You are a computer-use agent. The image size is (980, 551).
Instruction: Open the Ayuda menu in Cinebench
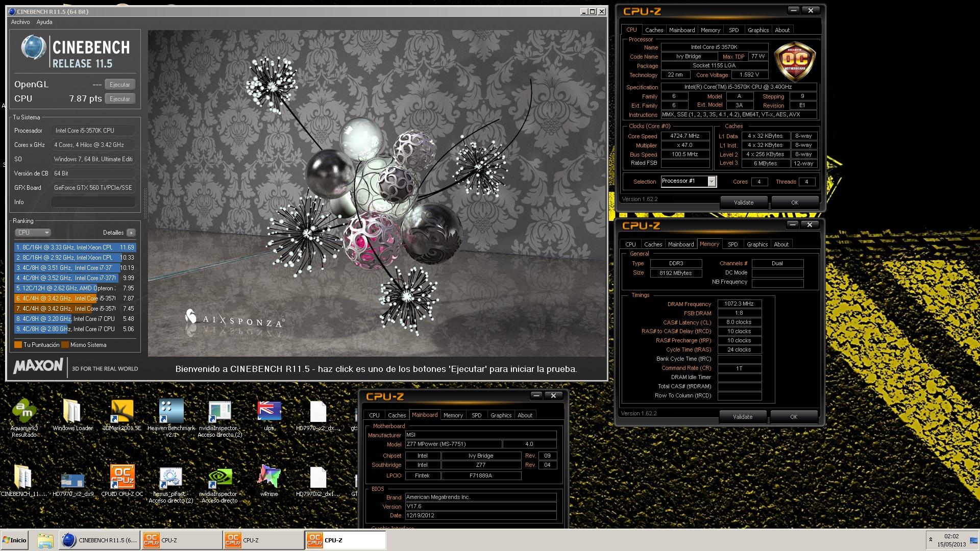[44, 22]
